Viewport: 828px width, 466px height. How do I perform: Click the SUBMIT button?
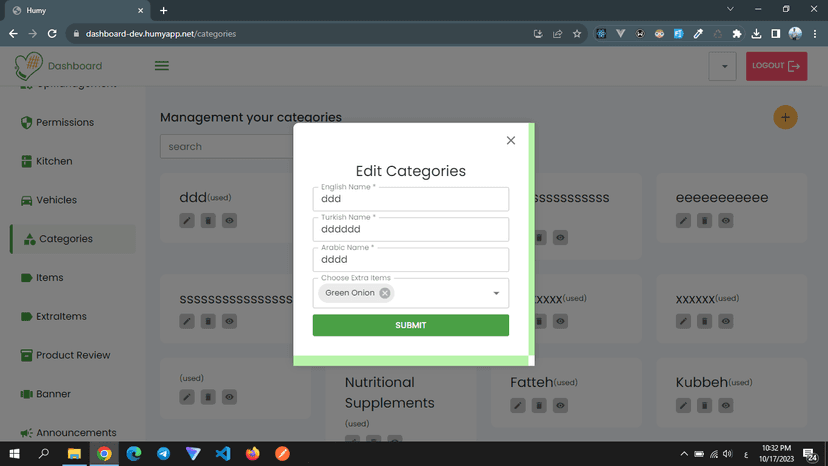(x=410, y=325)
